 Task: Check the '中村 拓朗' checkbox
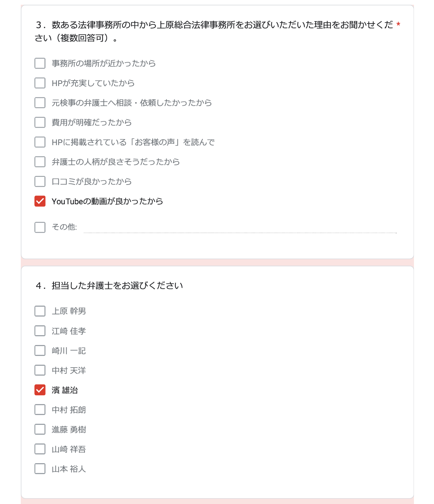tap(40, 410)
